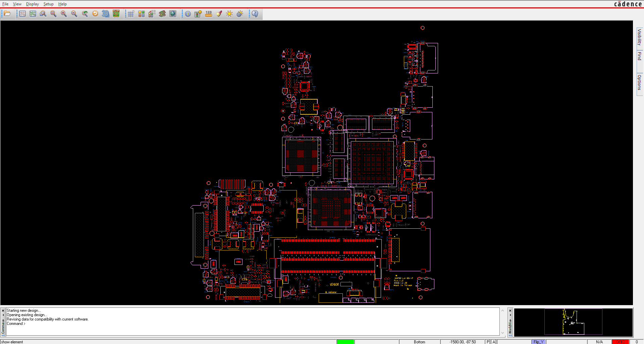Toggle the grid display icon

click(131, 14)
